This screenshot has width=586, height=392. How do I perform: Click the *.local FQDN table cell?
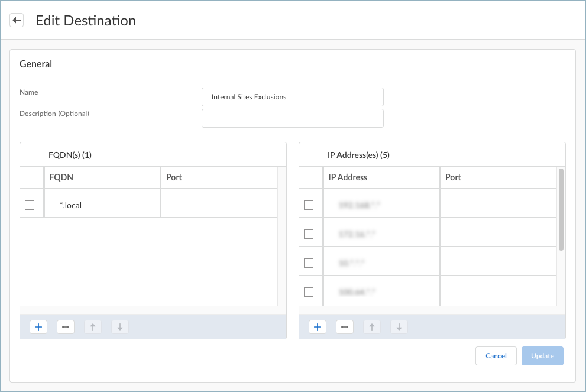102,205
